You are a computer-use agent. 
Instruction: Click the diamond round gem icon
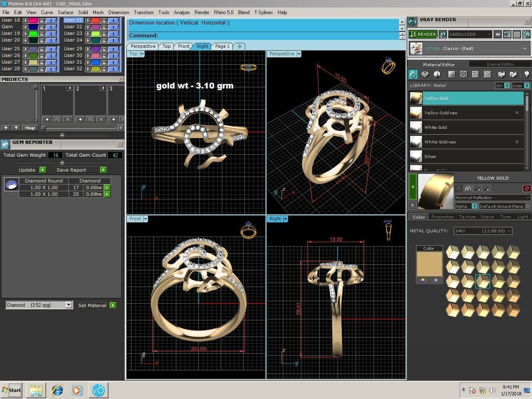tap(11, 185)
